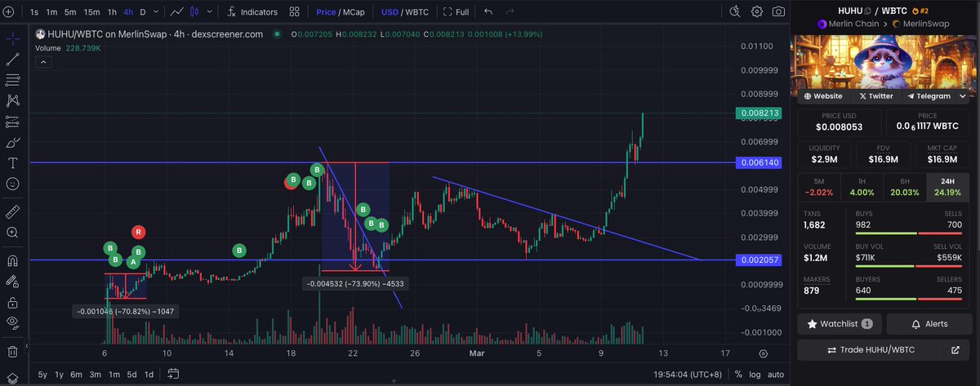This screenshot has width=980, height=386.
Task: Toggle auto scale on price axis
Action: pos(777,375)
